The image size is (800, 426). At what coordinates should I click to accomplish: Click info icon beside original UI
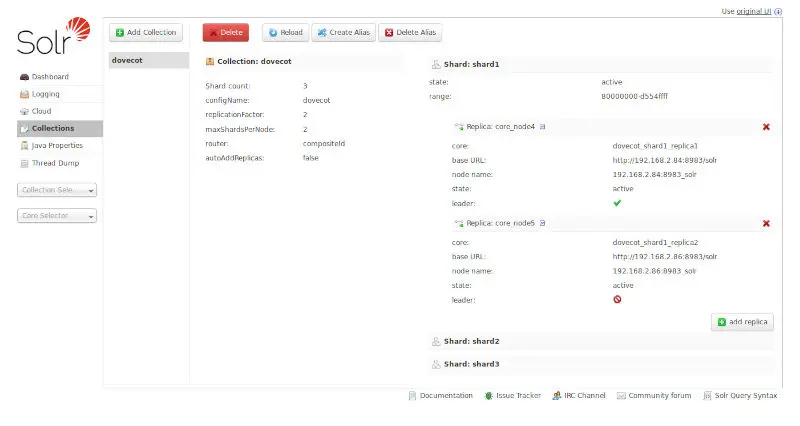click(x=778, y=11)
